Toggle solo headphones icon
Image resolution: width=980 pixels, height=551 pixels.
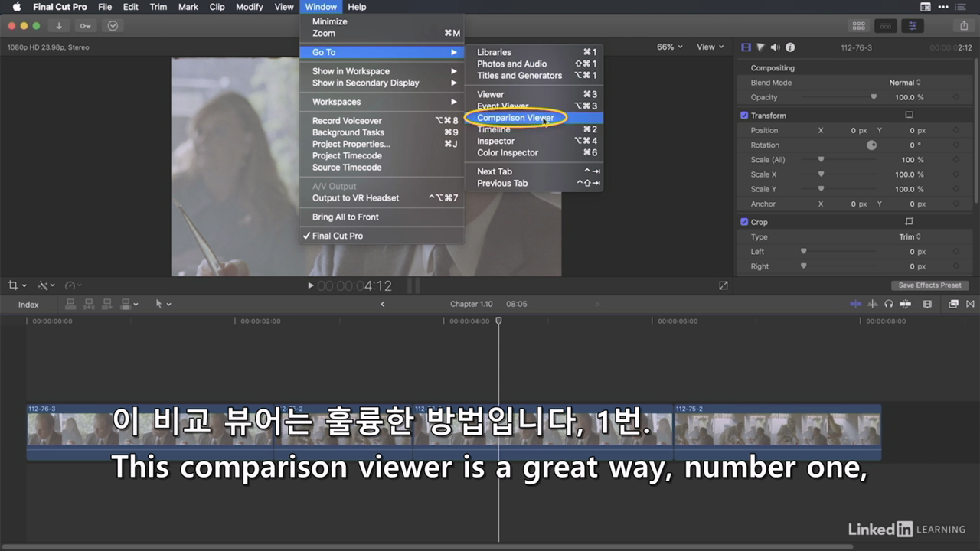[889, 304]
